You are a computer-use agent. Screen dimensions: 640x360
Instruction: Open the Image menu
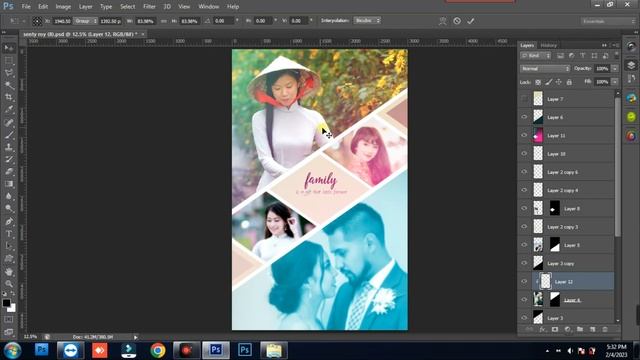(63, 7)
